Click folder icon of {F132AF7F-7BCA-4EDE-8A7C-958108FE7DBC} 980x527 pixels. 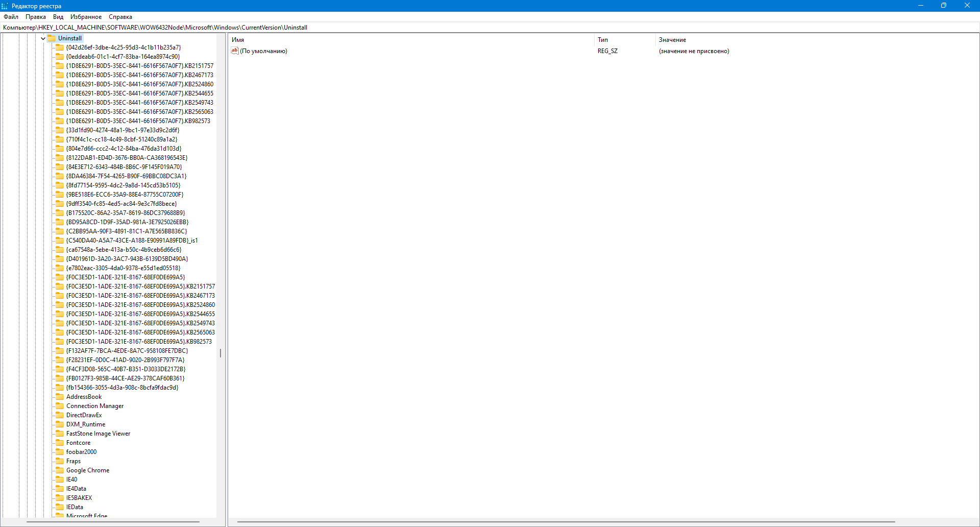[x=60, y=351]
